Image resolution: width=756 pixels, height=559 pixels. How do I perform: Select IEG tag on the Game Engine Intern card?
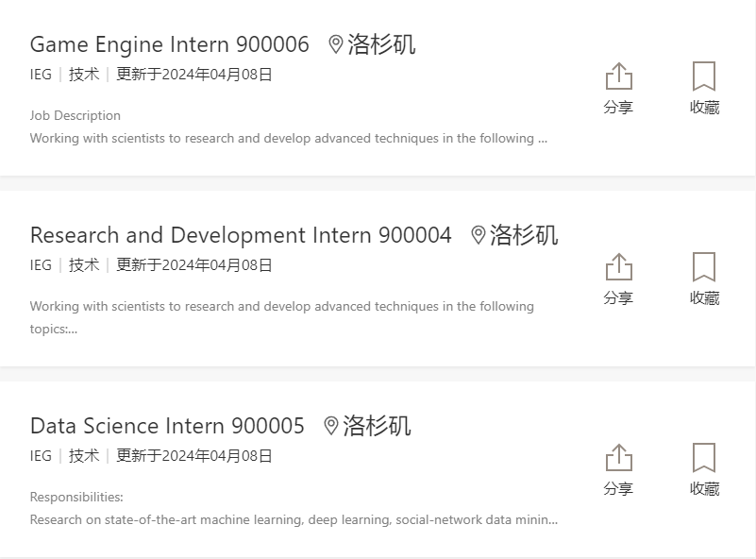tap(41, 75)
